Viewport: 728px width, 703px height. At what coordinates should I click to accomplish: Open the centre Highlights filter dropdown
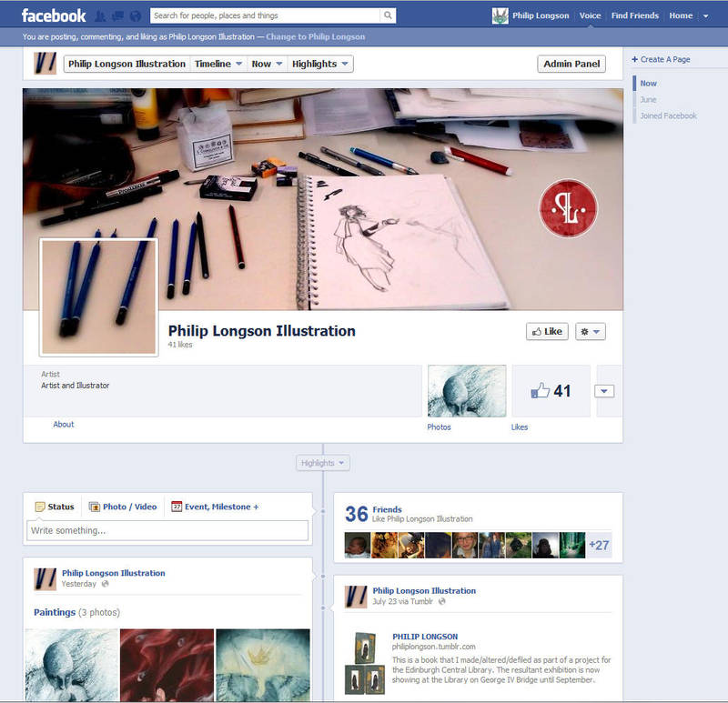pyautogui.click(x=323, y=463)
